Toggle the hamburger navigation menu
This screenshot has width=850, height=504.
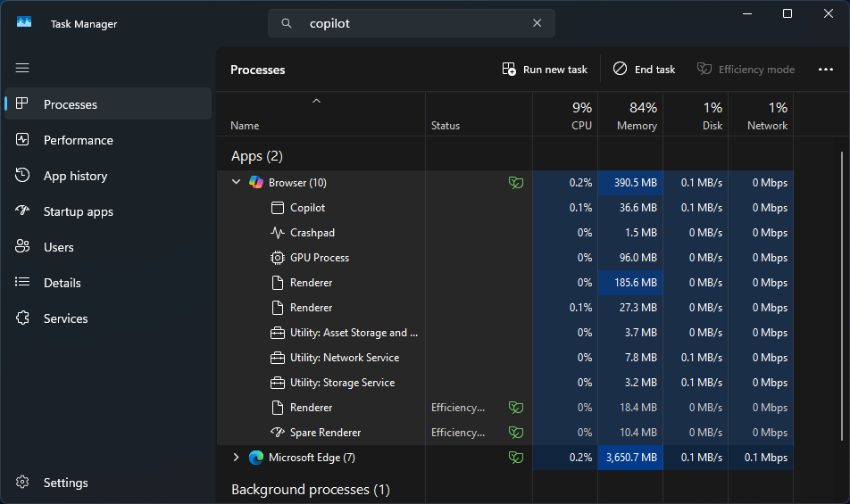22,68
